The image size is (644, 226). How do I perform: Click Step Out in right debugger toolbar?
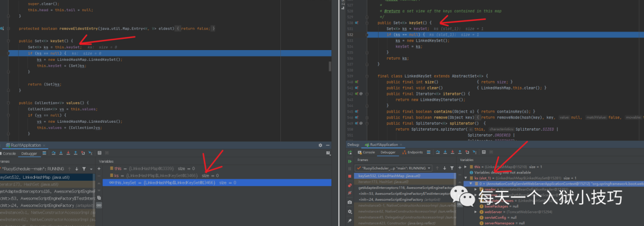point(460,152)
